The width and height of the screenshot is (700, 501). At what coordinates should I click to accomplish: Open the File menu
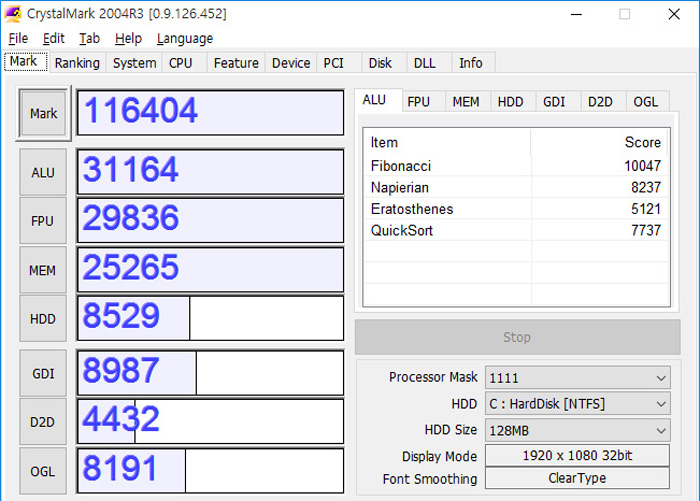[18, 38]
